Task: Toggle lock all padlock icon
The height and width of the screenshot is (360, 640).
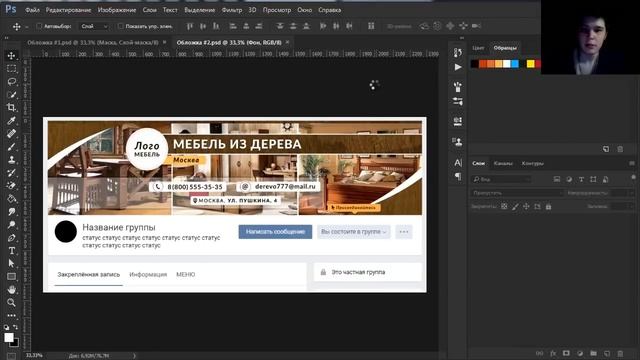Action: [548, 207]
